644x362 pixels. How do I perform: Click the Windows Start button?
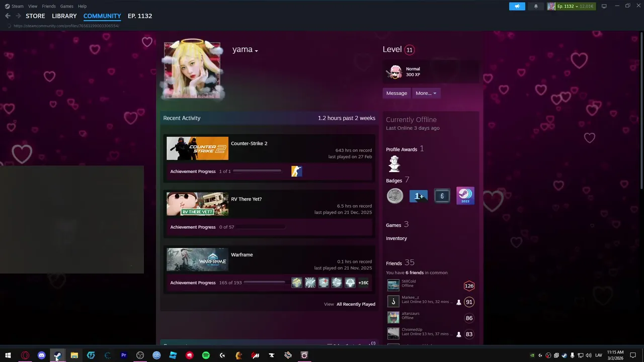tap(8, 355)
